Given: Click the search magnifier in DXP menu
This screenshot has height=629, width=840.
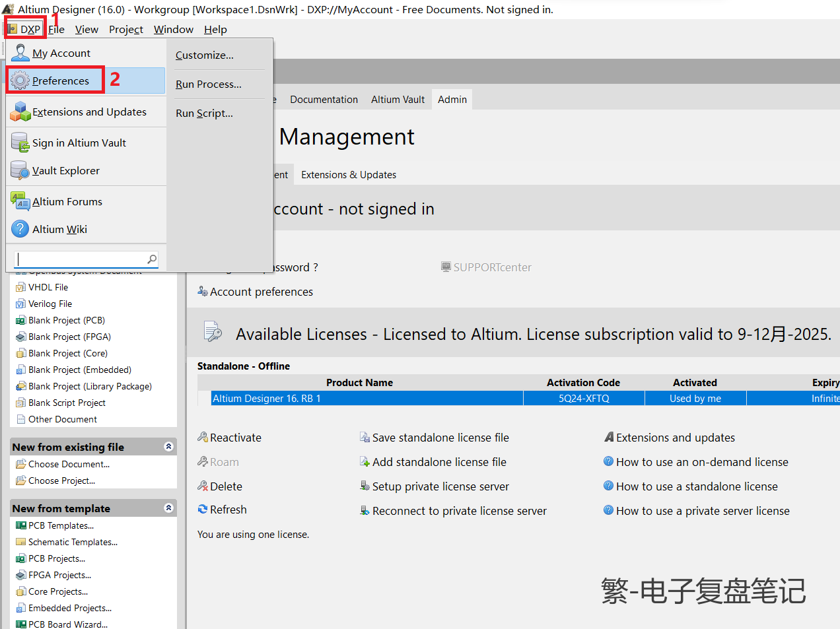Looking at the screenshot, I should (152, 259).
